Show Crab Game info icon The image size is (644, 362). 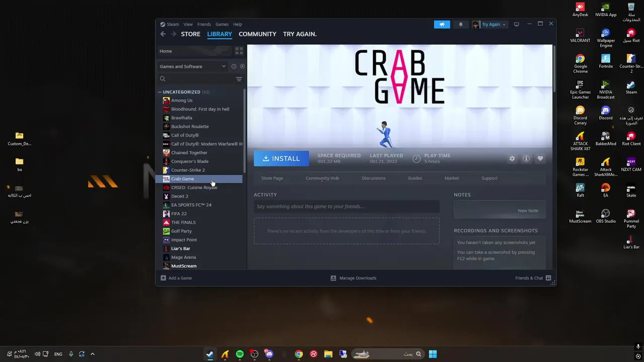tap(526, 158)
